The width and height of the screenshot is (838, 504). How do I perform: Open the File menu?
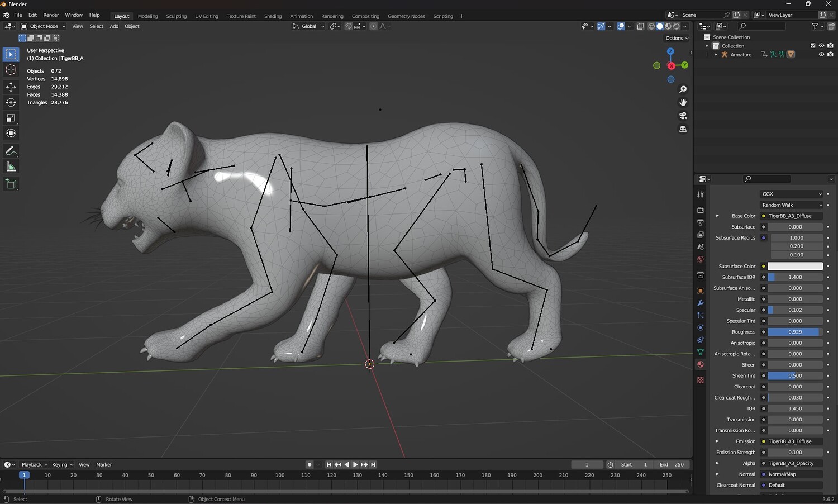(x=18, y=15)
